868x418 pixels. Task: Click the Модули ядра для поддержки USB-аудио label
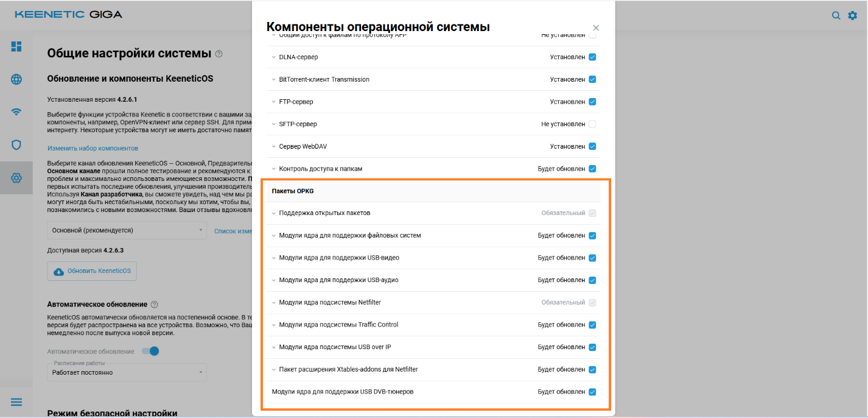coord(338,280)
